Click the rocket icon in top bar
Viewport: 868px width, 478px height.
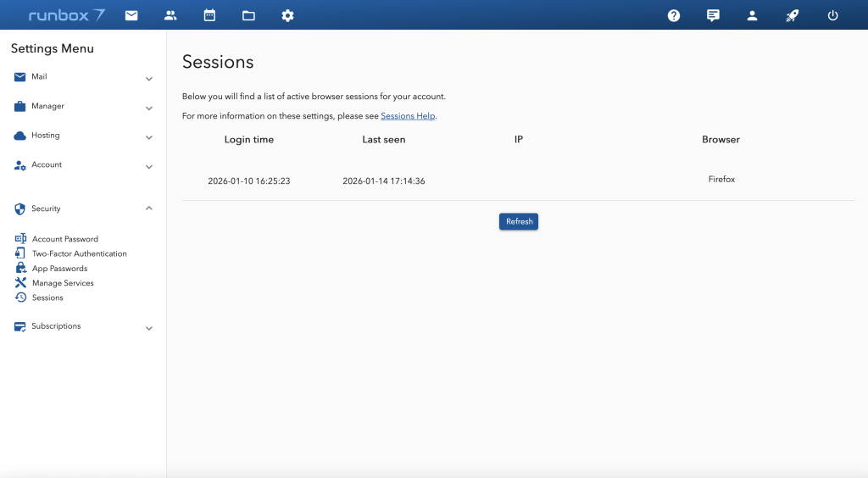[793, 15]
